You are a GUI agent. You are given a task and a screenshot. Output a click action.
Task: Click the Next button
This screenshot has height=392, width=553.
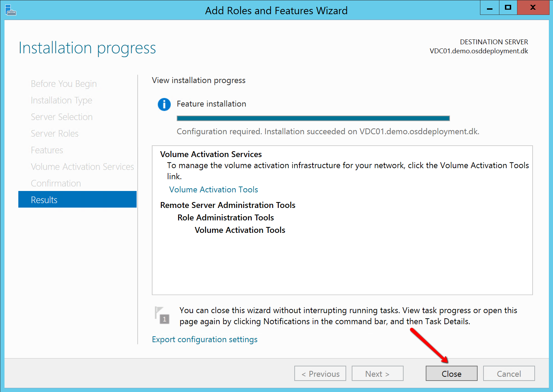pyautogui.click(x=377, y=374)
